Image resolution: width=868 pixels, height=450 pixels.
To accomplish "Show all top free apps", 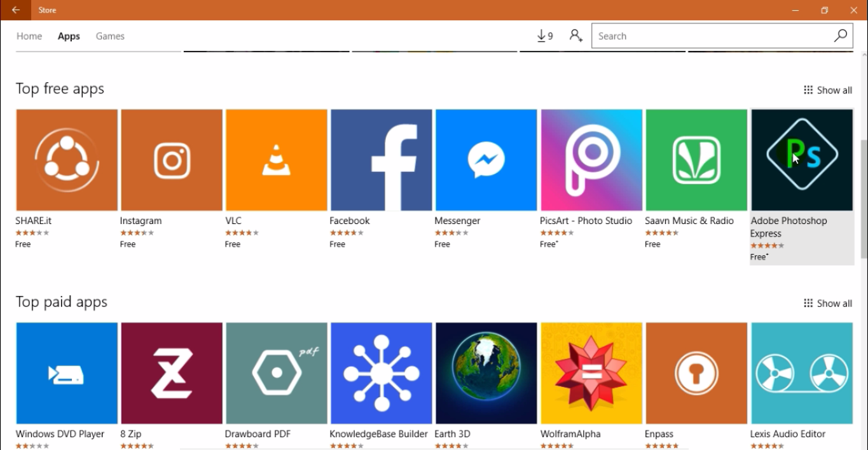I will click(828, 90).
